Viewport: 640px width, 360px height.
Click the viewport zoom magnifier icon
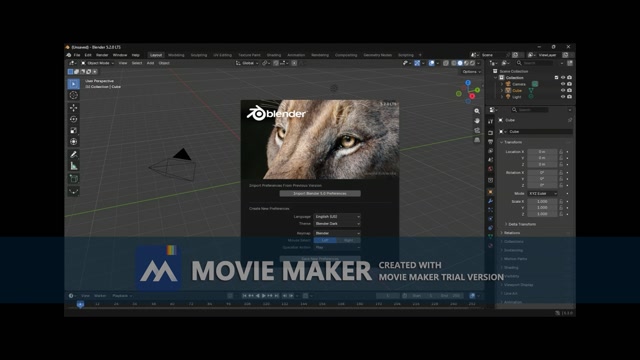point(477,111)
